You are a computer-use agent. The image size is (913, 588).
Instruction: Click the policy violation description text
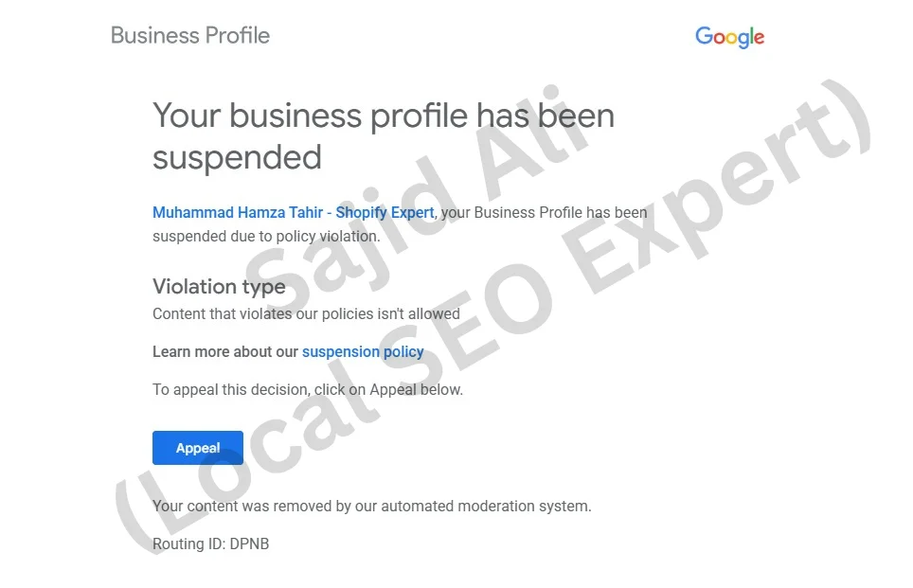(x=305, y=313)
